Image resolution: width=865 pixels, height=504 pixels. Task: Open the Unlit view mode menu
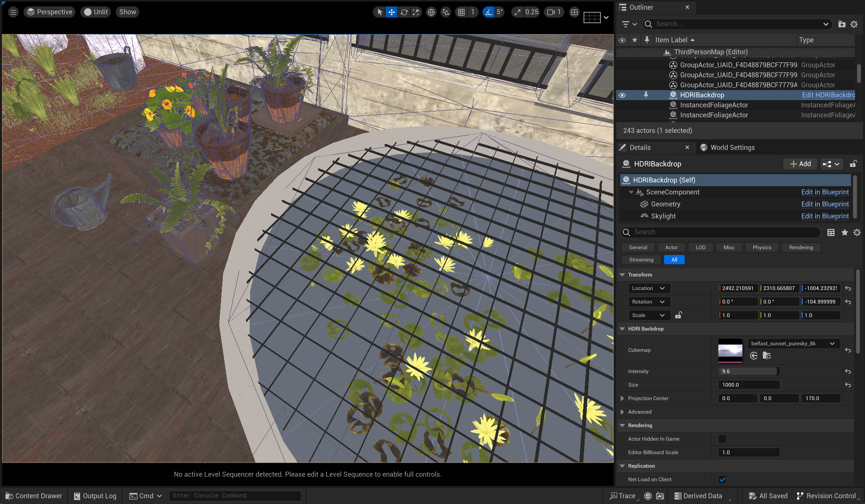point(96,12)
